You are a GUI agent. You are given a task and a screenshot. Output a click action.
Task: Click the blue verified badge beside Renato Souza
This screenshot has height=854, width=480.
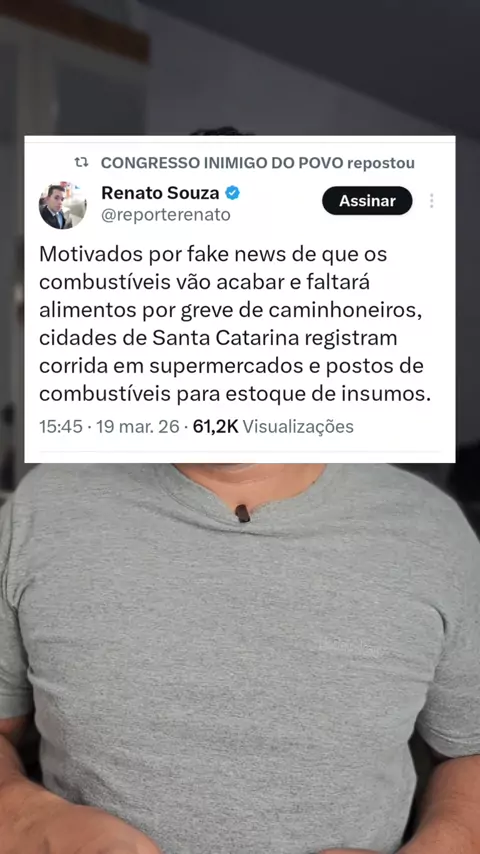[233, 192]
